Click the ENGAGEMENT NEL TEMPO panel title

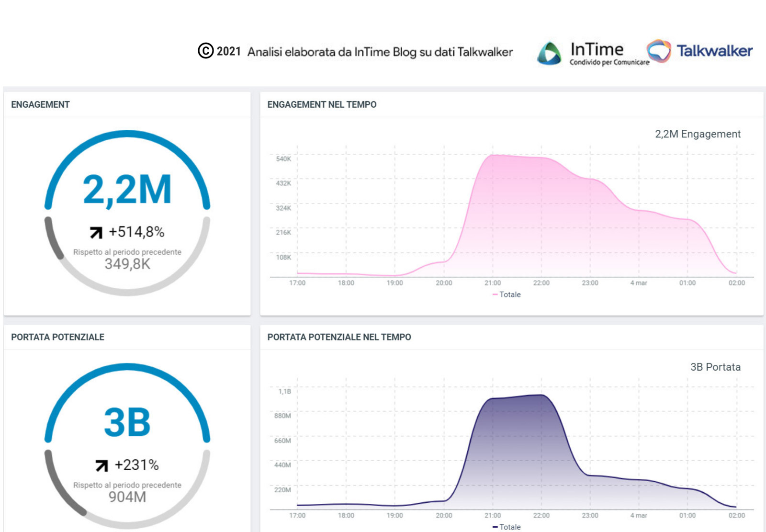click(322, 104)
